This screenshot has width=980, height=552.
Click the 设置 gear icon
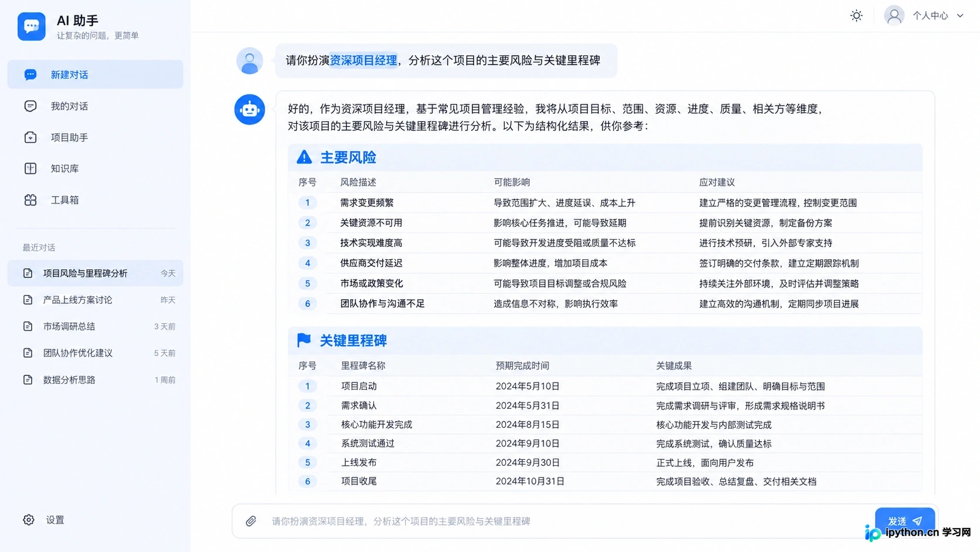[x=29, y=520]
